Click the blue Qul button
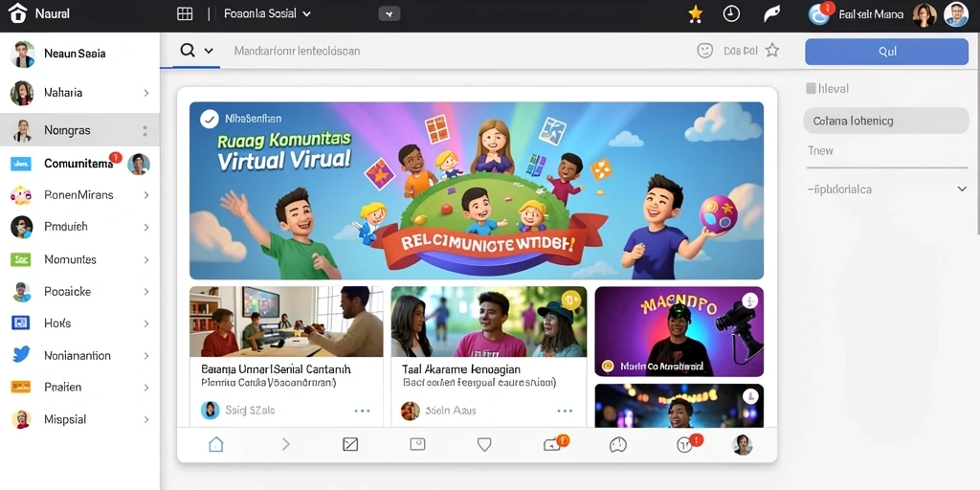Screen dimensions: 980x490 [x=887, y=52]
